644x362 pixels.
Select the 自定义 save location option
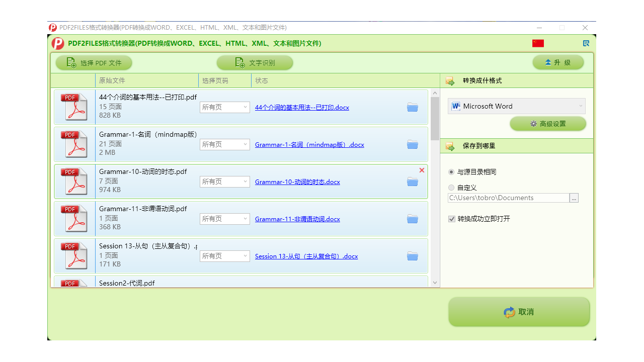click(x=451, y=188)
